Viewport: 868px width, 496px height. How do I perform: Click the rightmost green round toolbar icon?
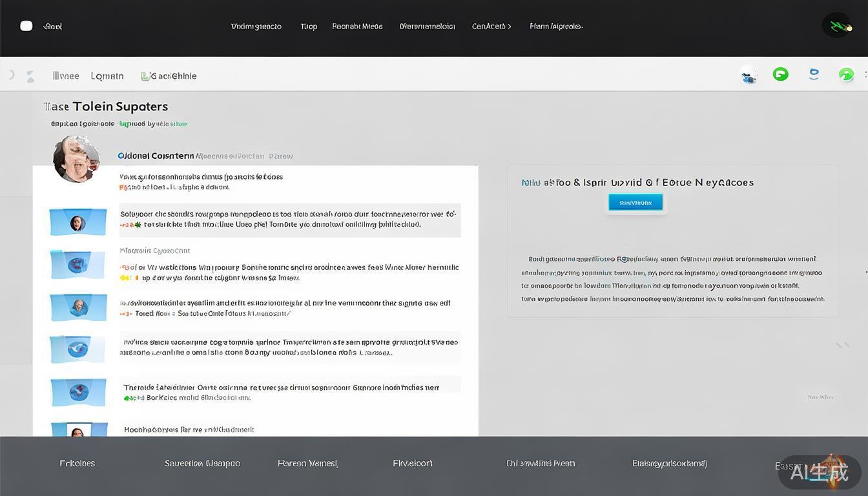(x=846, y=75)
